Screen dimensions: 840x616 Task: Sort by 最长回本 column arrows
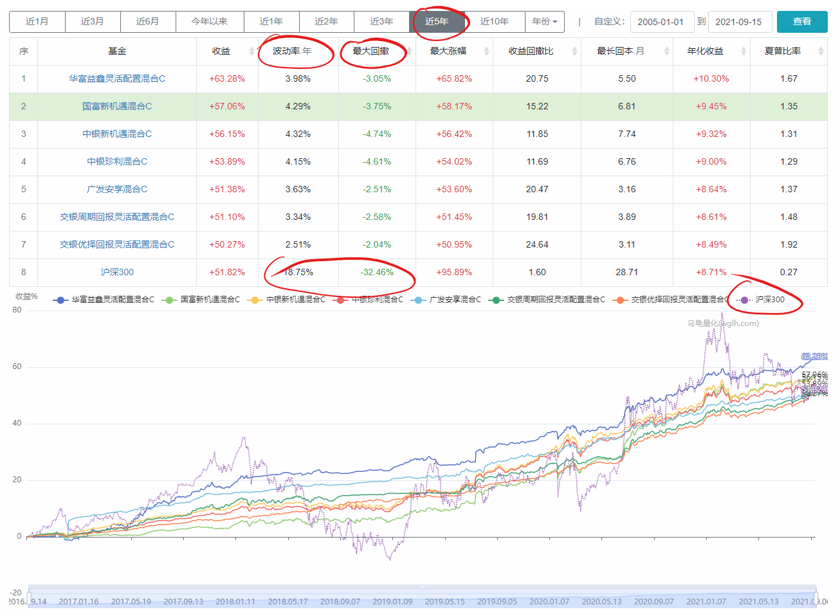[666, 51]
